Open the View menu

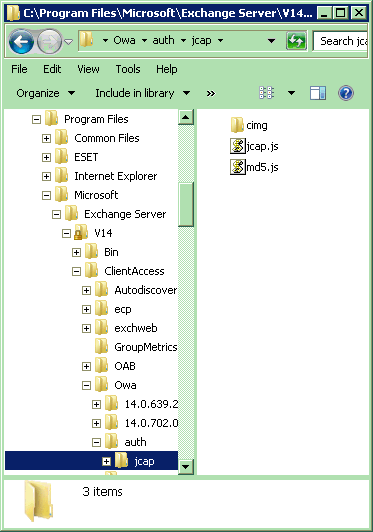(88, 69)
